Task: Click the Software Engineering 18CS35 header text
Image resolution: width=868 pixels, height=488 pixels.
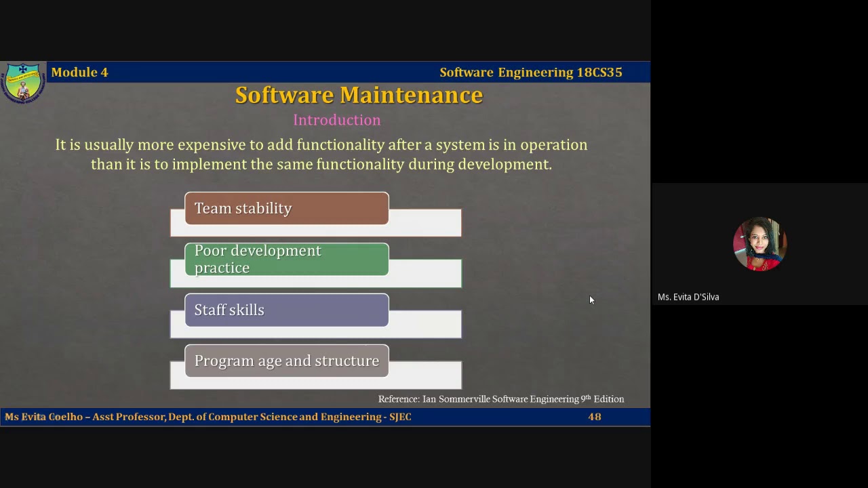Action: click(531, 72)
